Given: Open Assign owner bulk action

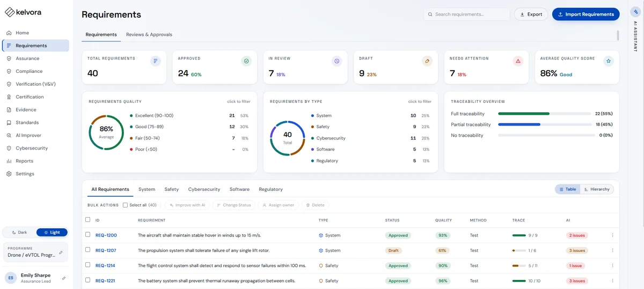Looking at the screenshot, I should click(x=278, y=205).
